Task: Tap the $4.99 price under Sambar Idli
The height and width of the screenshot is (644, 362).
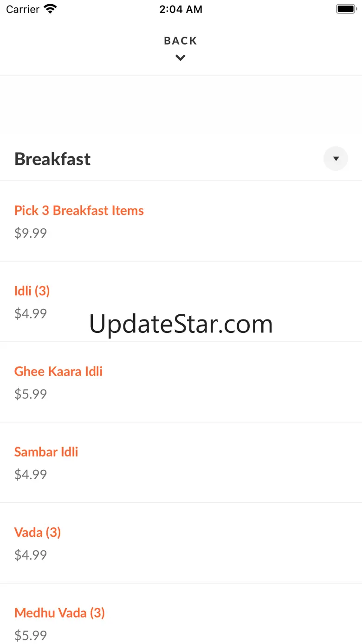Action: click(x=31, y=474)
